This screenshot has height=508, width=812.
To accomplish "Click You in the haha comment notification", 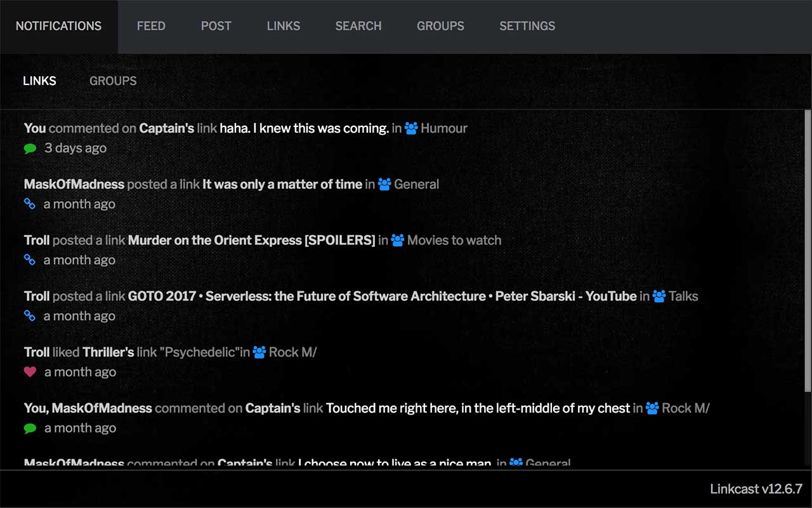I will click(x=35, y=128).
